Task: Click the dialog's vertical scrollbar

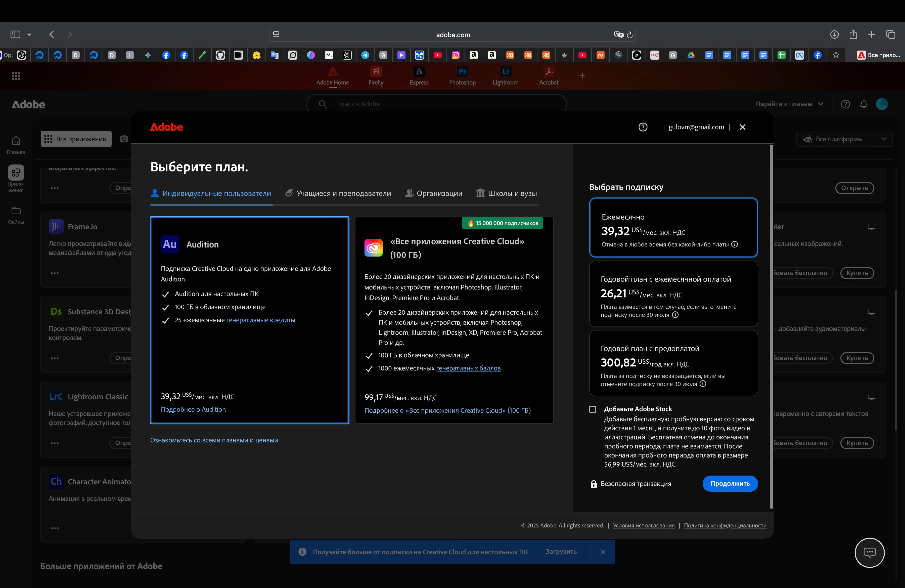Action: point(771,327)
